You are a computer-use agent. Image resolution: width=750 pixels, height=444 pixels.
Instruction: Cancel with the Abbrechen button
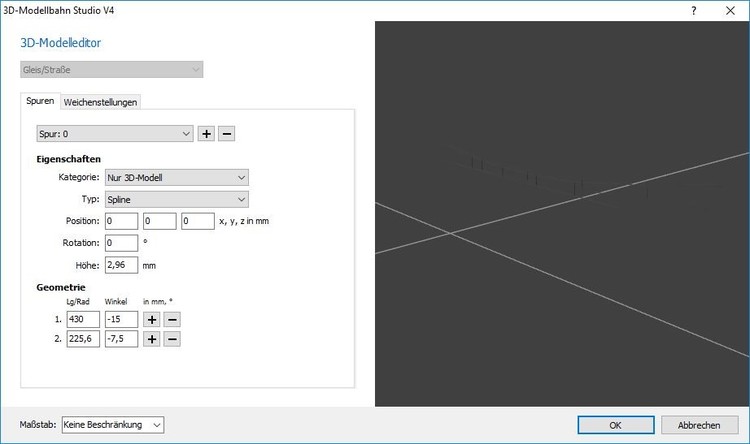(699, 425)
